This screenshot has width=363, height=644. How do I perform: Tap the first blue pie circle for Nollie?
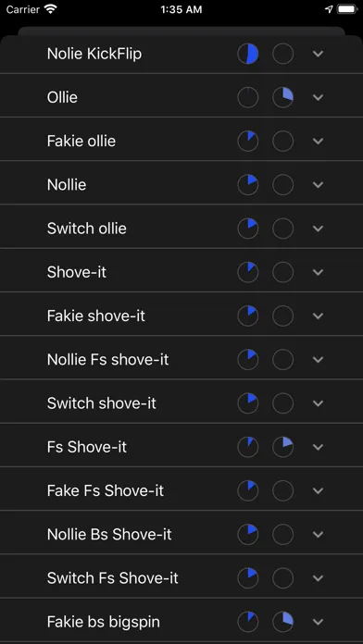point(248,185)
